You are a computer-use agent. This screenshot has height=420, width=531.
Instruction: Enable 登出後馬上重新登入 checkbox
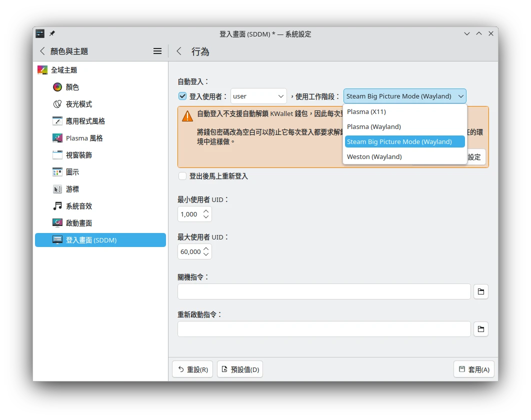[x=182, y=176]
